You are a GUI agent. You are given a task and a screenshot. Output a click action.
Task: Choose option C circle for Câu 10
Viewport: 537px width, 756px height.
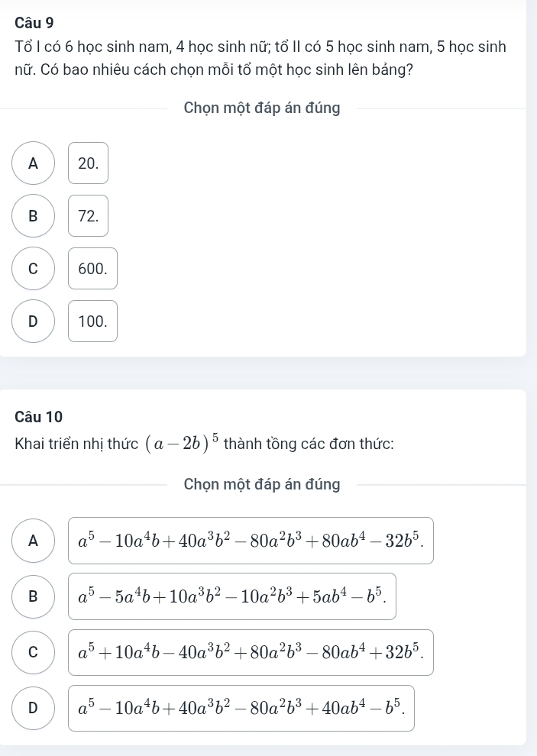(x=34, y=652)
